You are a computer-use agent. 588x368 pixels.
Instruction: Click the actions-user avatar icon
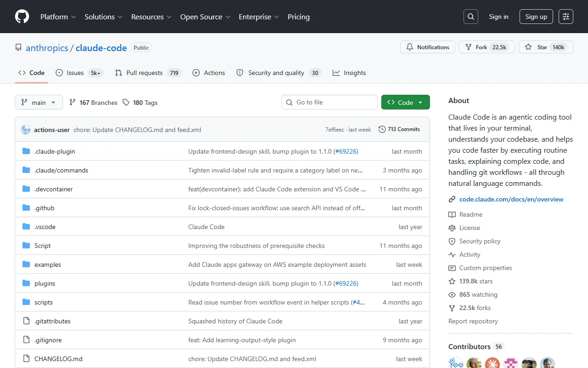coord(26,130)
